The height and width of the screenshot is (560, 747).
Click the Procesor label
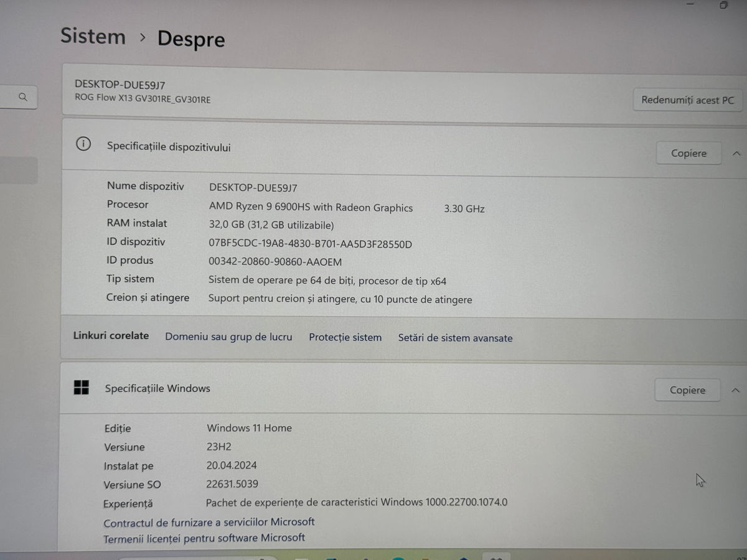128,204
